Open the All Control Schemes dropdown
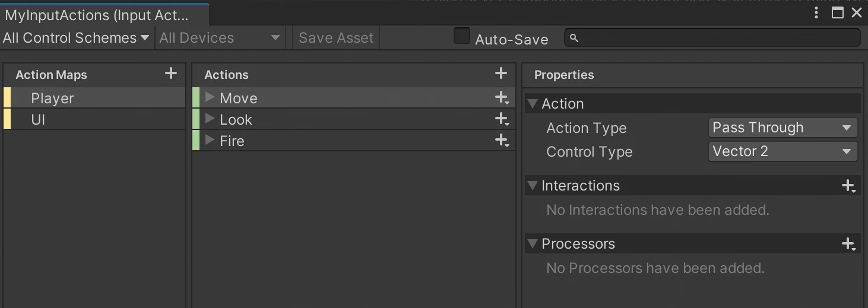The image size is (868, 308). [77, 38]
